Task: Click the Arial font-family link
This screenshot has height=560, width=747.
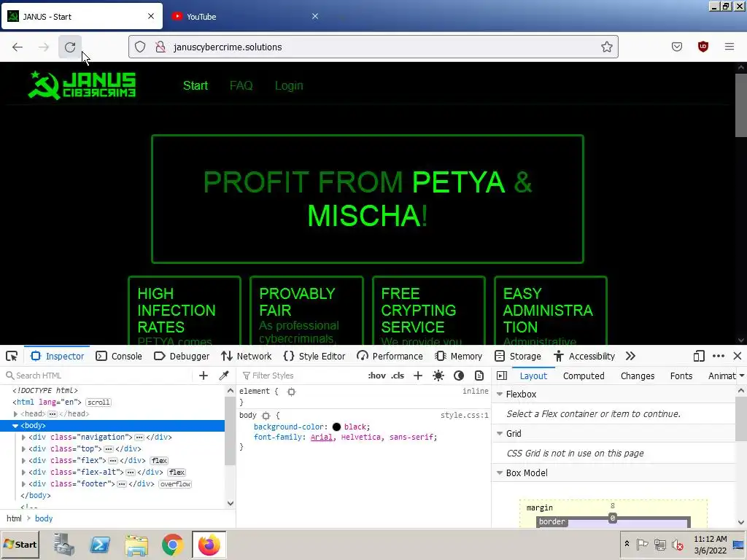Action: point(322,437)
